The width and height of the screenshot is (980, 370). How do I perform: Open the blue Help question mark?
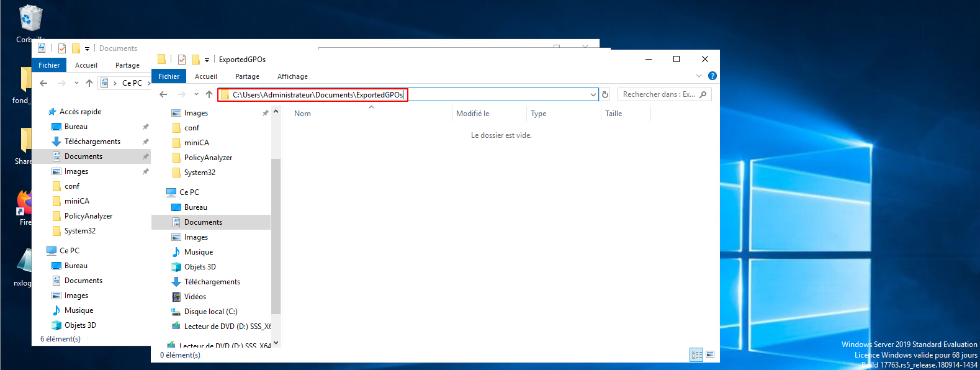click(x=713, y=76)
